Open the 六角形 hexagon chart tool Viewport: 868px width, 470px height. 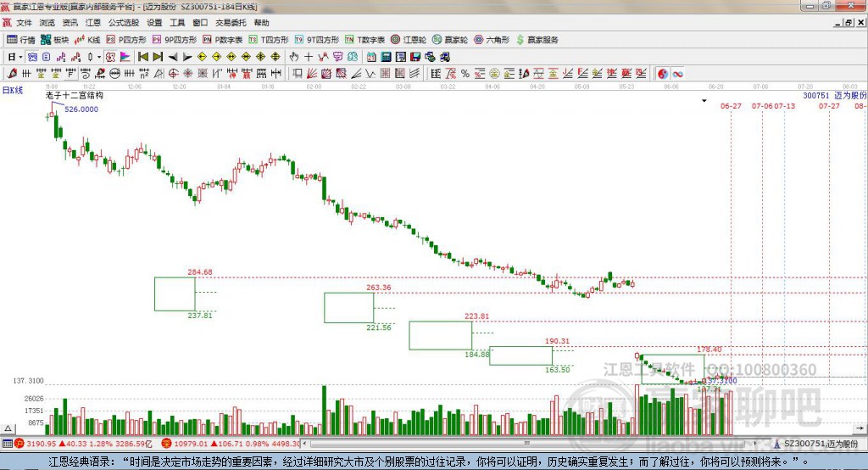pyautogui.click(x=492, y=40)
